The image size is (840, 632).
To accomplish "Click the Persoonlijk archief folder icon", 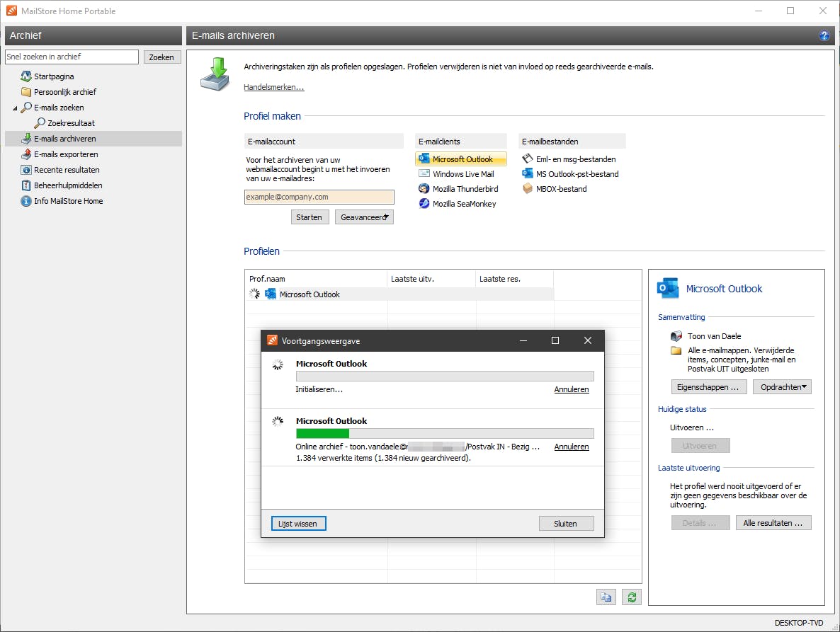I will (25, 91).
